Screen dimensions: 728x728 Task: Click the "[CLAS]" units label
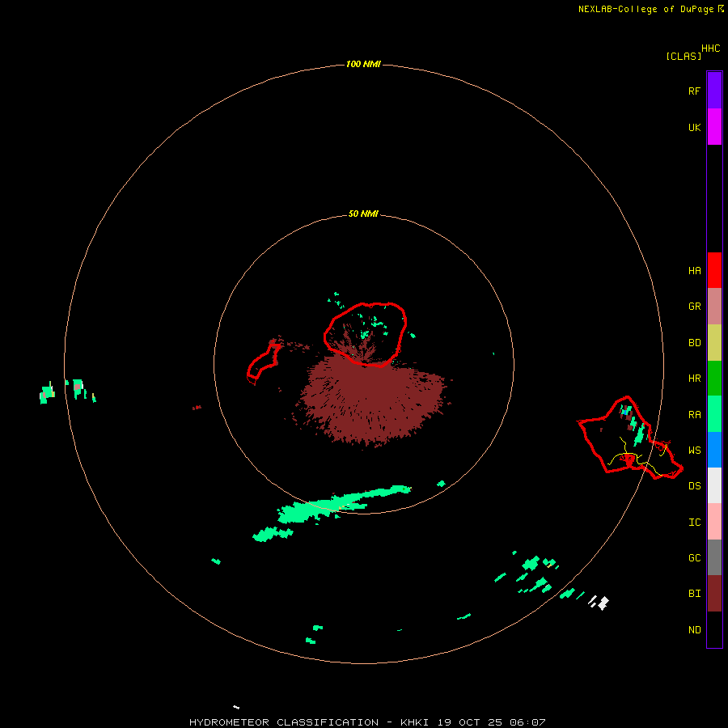(683, 56)
